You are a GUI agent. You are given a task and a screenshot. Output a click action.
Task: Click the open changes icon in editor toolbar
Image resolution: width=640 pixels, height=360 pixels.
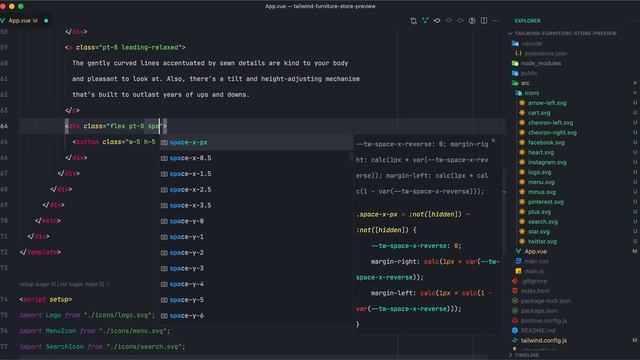(x=437, y=20)
